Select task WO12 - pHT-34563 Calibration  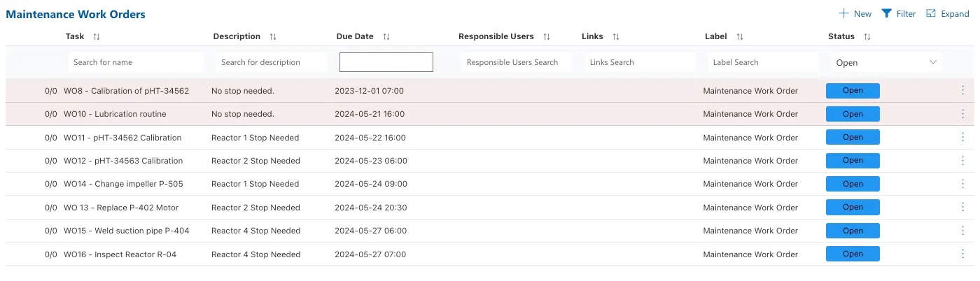(x=123, y=161)
